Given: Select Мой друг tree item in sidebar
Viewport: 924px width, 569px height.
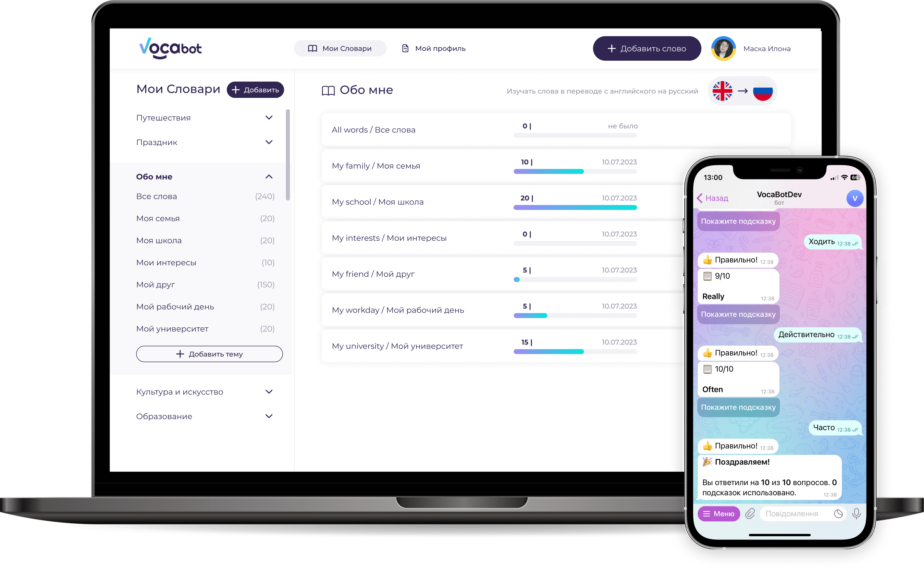Looking at the screenshot, I should [156, 284].
